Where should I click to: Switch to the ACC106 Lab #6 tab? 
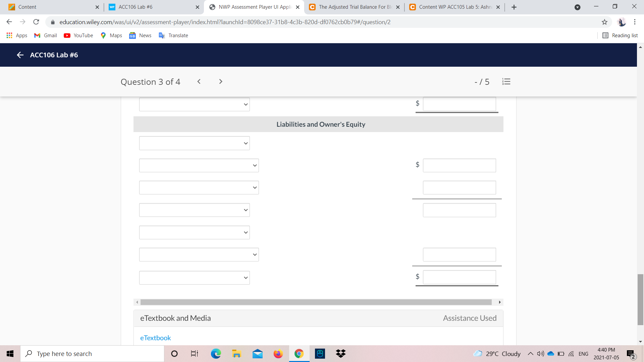click(136, 7)
